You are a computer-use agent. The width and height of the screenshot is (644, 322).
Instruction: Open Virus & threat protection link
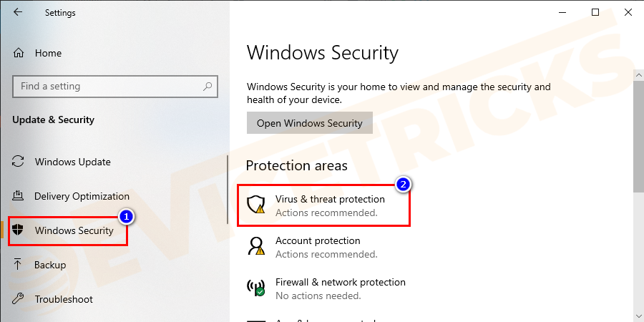[x=330, y=199]
